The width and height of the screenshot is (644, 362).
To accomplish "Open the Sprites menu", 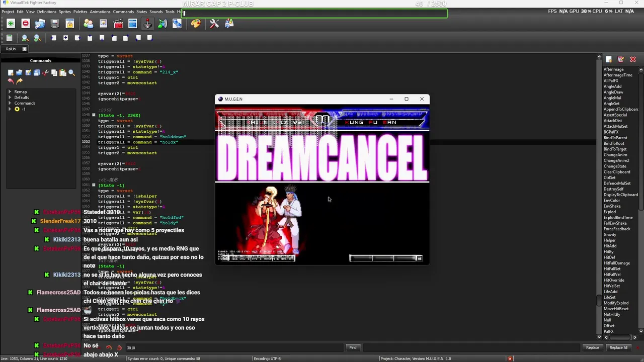I will 65,12.
